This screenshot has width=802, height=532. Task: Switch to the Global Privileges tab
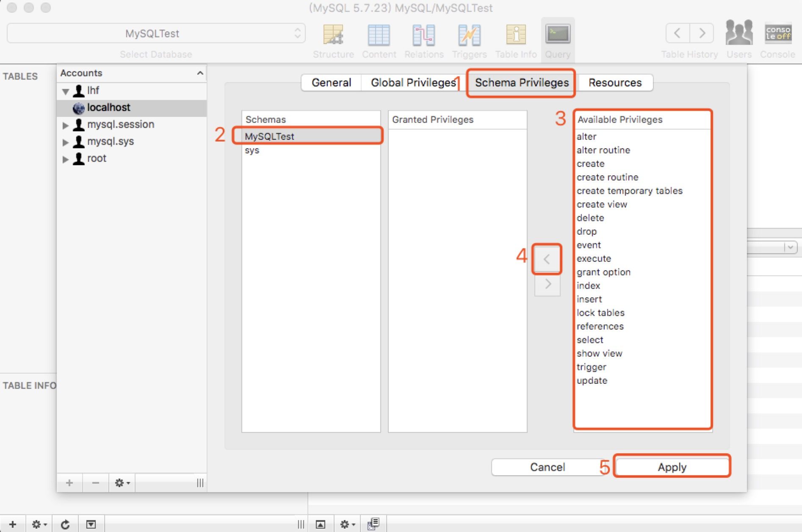[413, 83]
